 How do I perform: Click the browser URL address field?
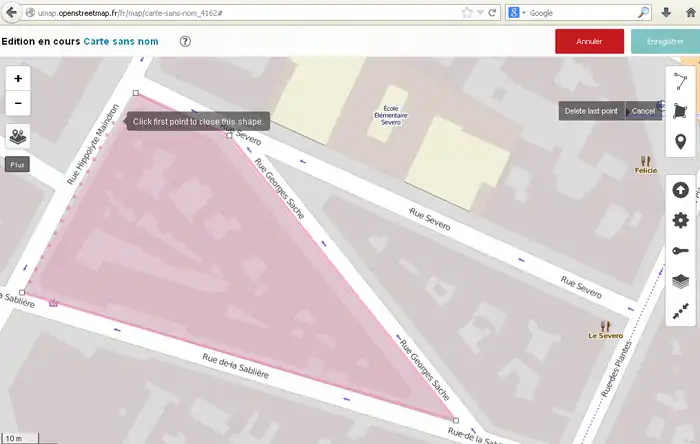coord(250,13)
